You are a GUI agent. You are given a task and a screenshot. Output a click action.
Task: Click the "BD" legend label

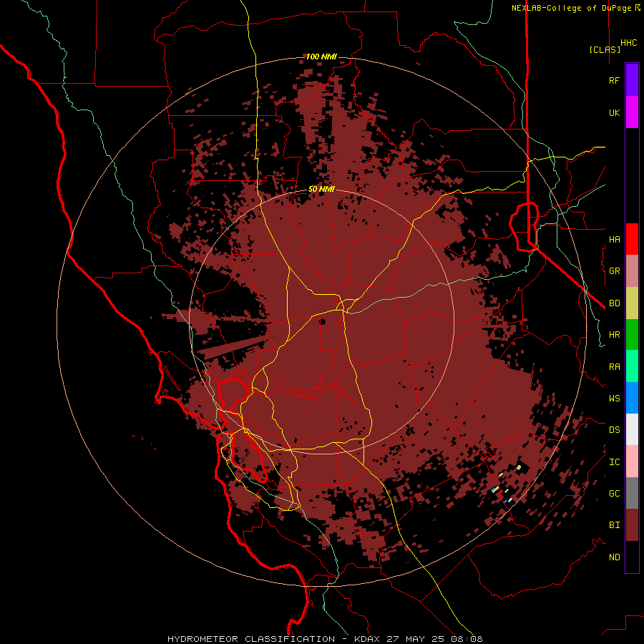(x=614, y=303)
